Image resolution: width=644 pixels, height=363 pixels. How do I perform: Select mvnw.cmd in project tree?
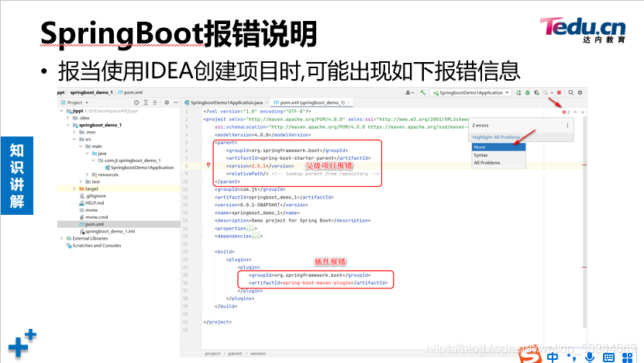point(94,217)
